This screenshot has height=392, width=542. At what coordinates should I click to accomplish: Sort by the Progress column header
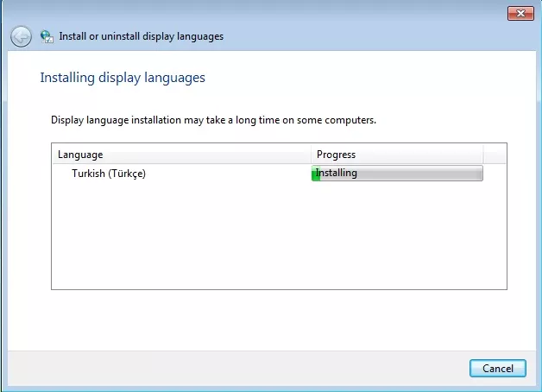[x=397, y=155]
